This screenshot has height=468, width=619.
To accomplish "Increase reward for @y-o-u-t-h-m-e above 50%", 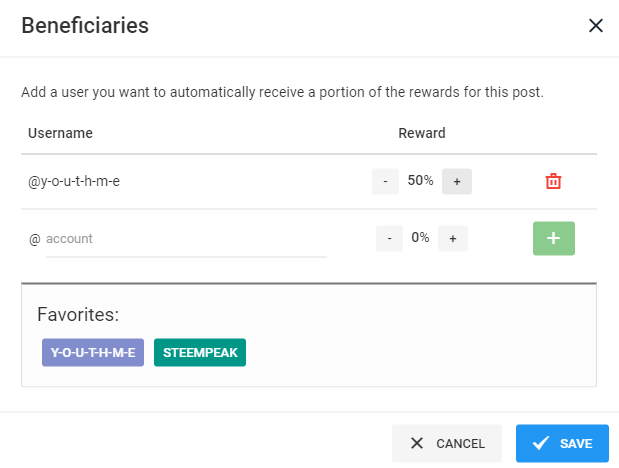I will 457,181.
